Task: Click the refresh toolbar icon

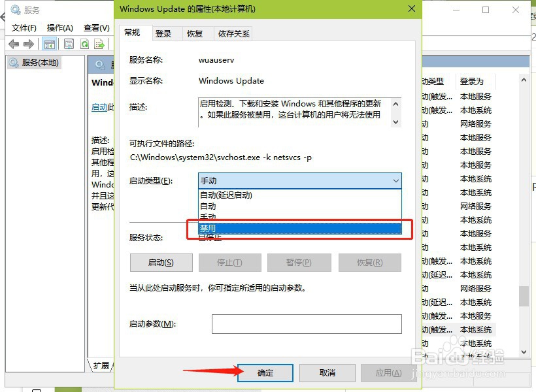Action: pos(84,44)
